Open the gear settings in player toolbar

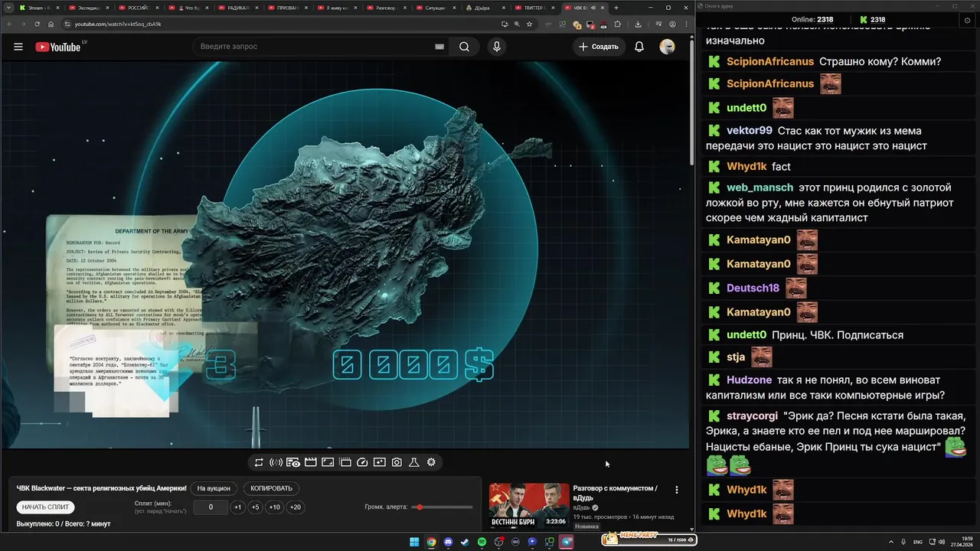click(431, 462)
